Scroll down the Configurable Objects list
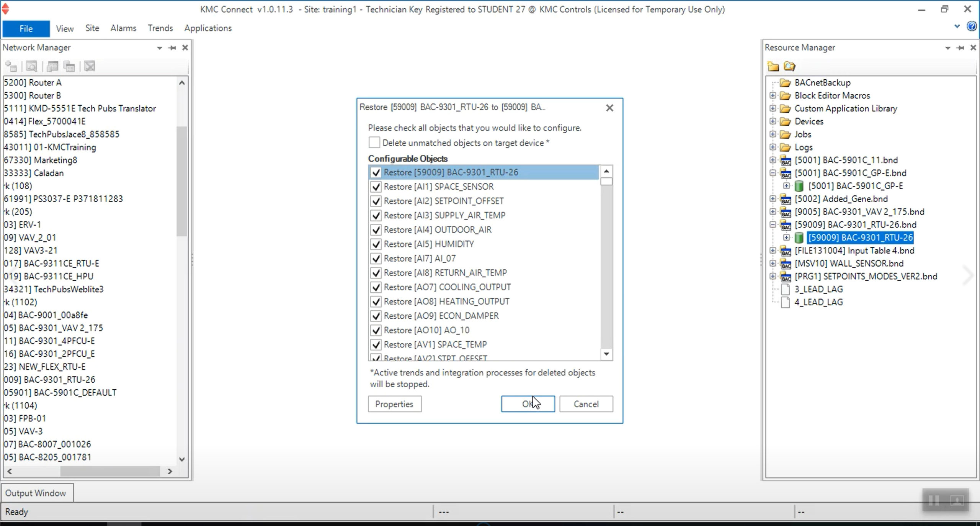The width and height of the screenshot is (980, 526). coord(606,354)
